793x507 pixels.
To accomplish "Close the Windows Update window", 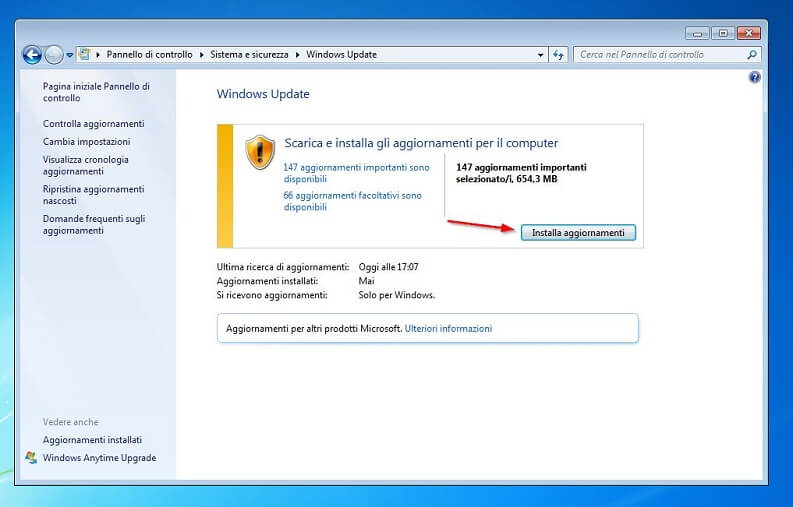I will 749,33.
